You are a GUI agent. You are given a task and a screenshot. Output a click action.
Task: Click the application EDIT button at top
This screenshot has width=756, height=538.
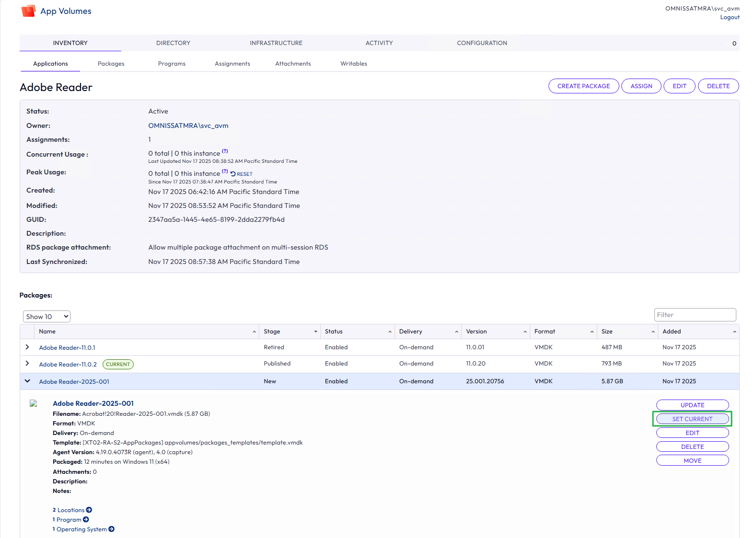pos(679,86)
